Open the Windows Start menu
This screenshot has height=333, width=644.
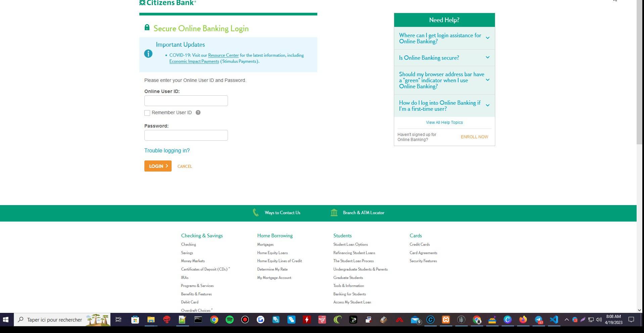click(6, 320)
